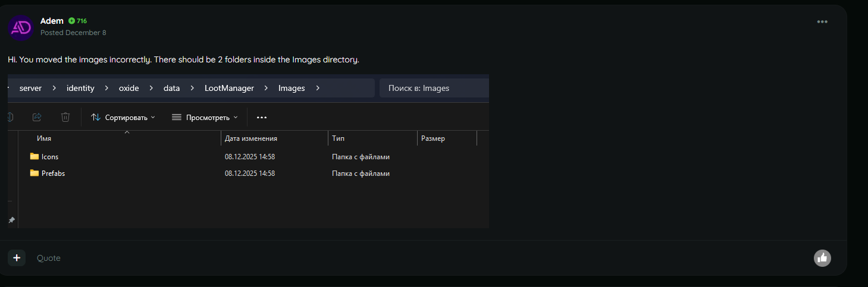
Task: Open the Просмотреть view dropdown
Action: pyautogui.click(x=205, y=118)
